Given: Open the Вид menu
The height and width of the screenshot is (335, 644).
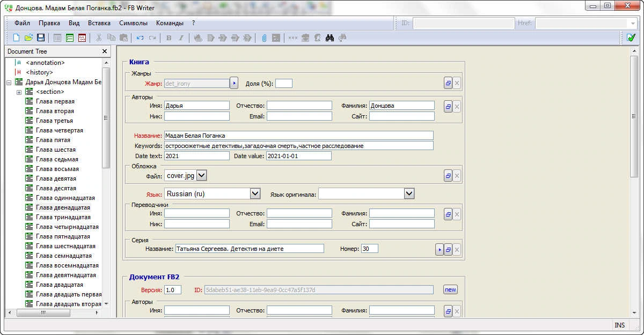Looking at the screenshot, I should click(74, 23).
